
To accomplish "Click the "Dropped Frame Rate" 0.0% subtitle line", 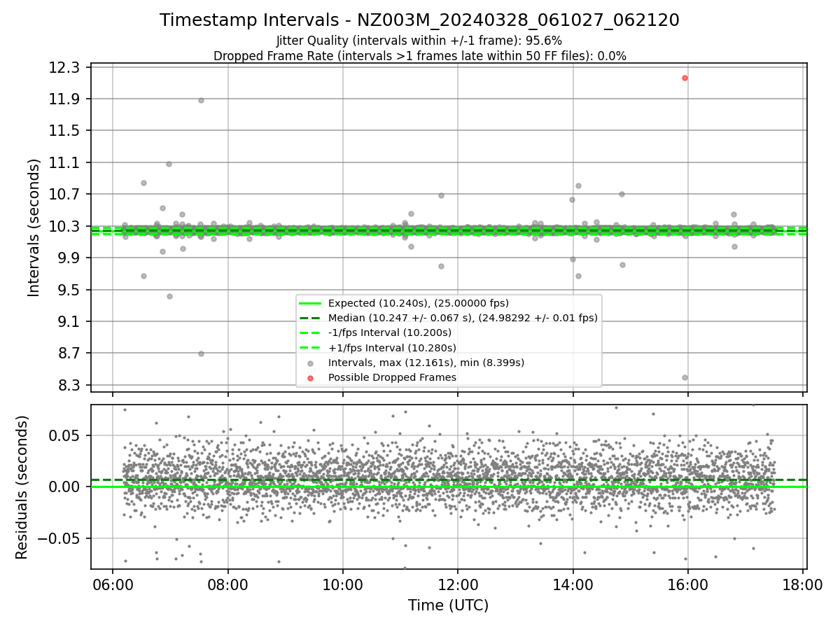I will [419, 56].
